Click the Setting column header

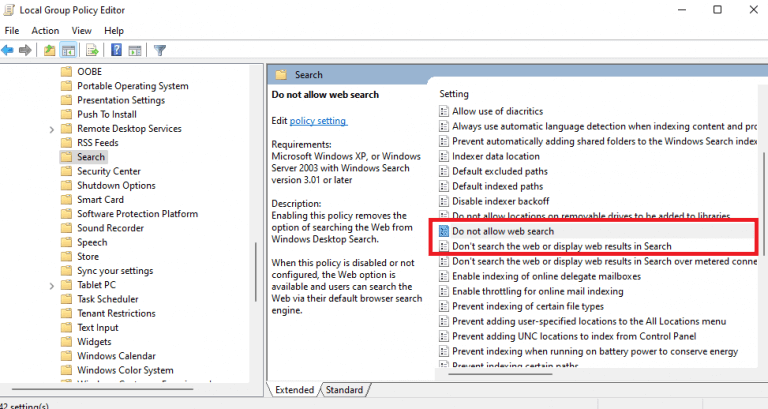(x=454, y=94)
